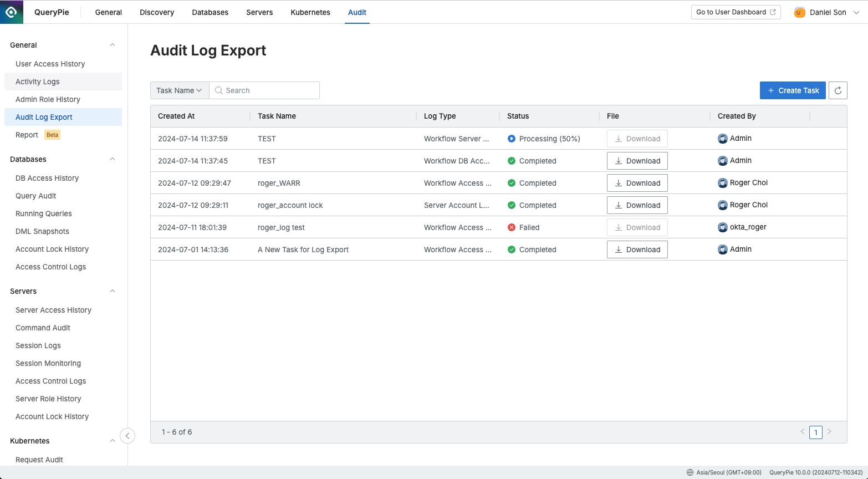Click the search magnifier icon
Viewport: 868px width, 479px height.
coord(218,90)
